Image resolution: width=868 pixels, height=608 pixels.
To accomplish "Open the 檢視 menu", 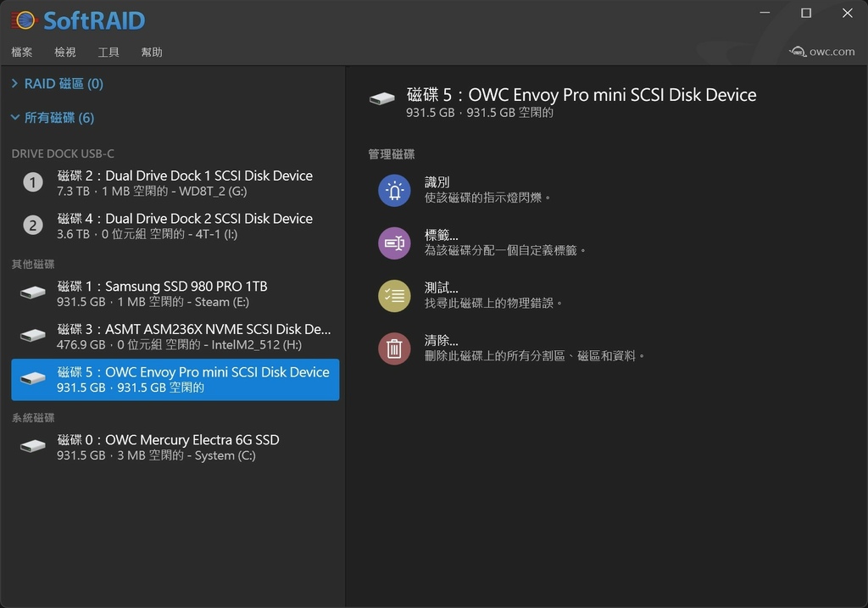I will pyautogui.click(x=64, y=52).
